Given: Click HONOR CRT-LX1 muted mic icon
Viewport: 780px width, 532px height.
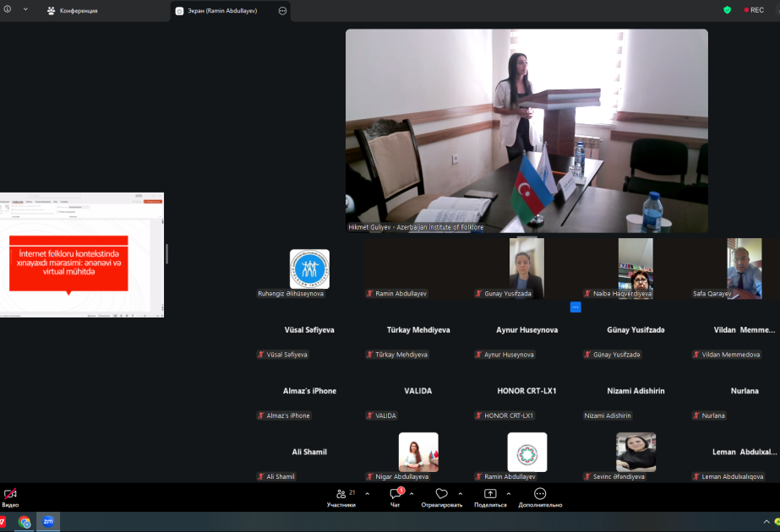Looking at the screenshot, I should (x=478, y=415).
